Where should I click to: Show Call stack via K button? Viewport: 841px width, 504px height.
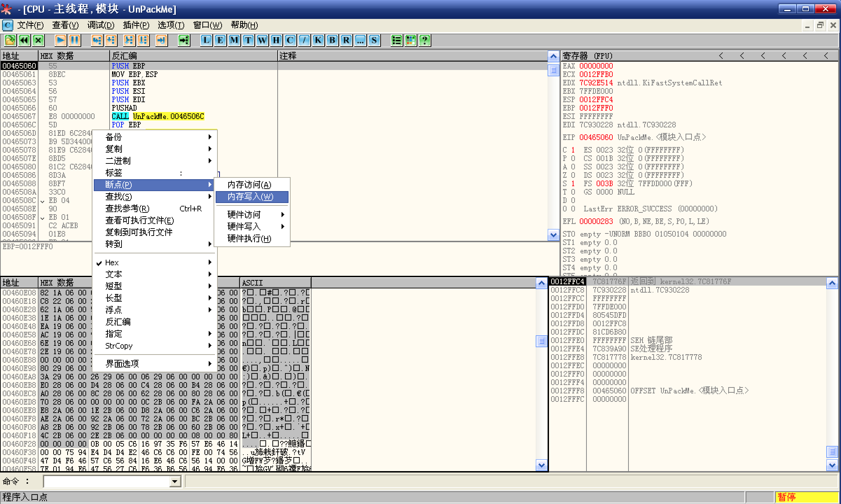(x=318, y=40)
